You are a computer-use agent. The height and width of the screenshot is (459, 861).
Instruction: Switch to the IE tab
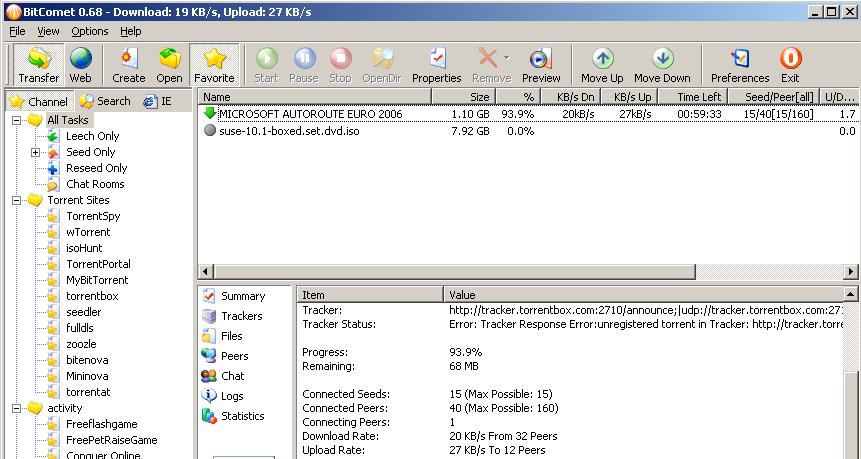tap(158, 101)
